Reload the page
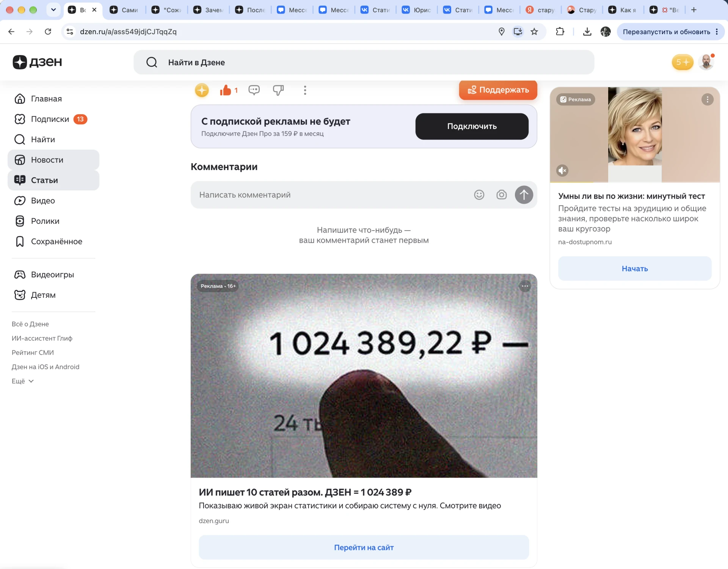This screenshot has width=728, height=569. click(x=48, y=31)
